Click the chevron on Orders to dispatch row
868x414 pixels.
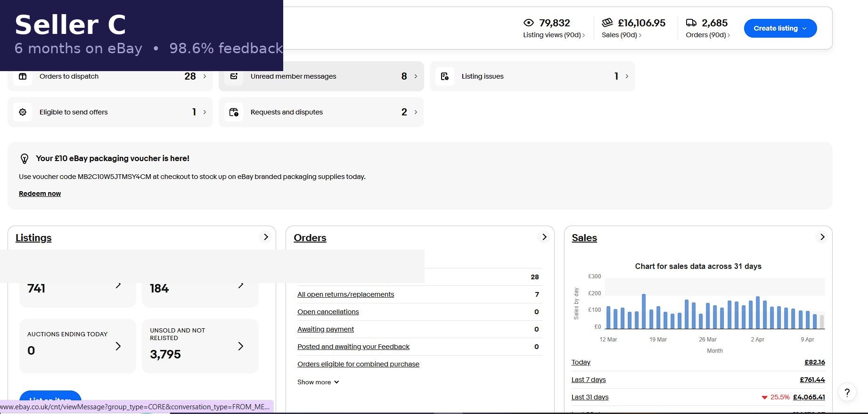pyautogui.click(x=205, y=76)
